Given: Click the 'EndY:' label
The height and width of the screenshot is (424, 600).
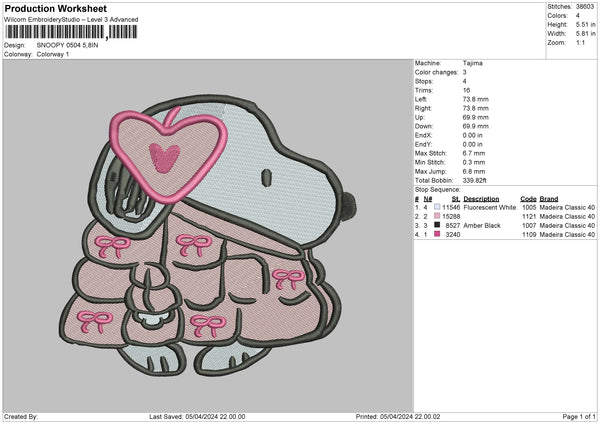Looking at the screenshot, I should [423, 144].
